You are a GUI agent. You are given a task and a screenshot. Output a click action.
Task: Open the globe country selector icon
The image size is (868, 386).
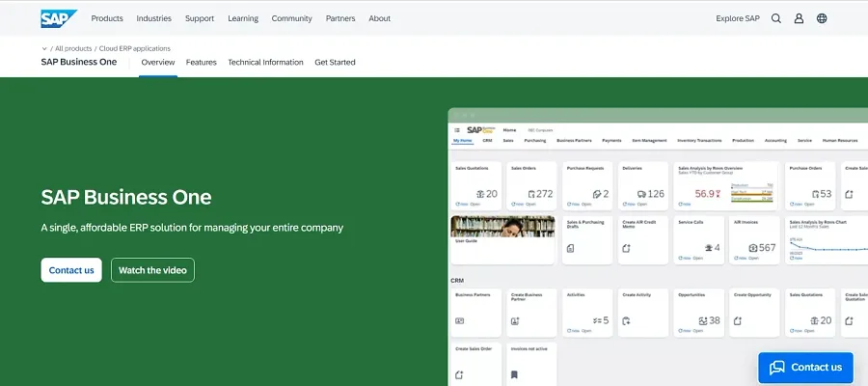click(822, 18)
